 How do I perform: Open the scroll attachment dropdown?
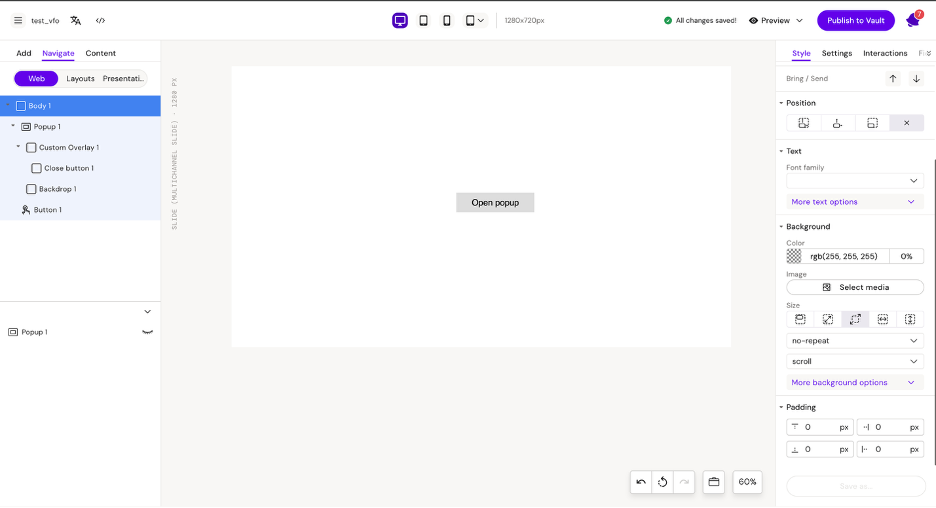[855, 362]
